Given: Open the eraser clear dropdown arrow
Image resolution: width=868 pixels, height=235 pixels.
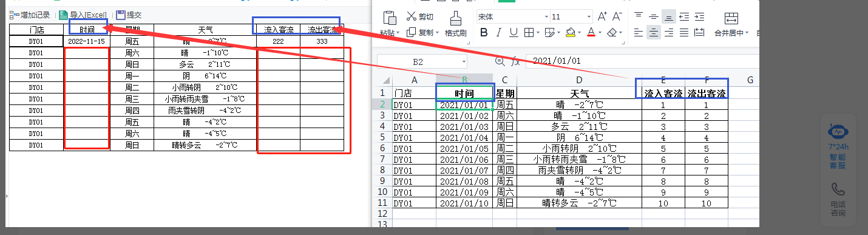Looking at the screenshot, I should 621,33.
